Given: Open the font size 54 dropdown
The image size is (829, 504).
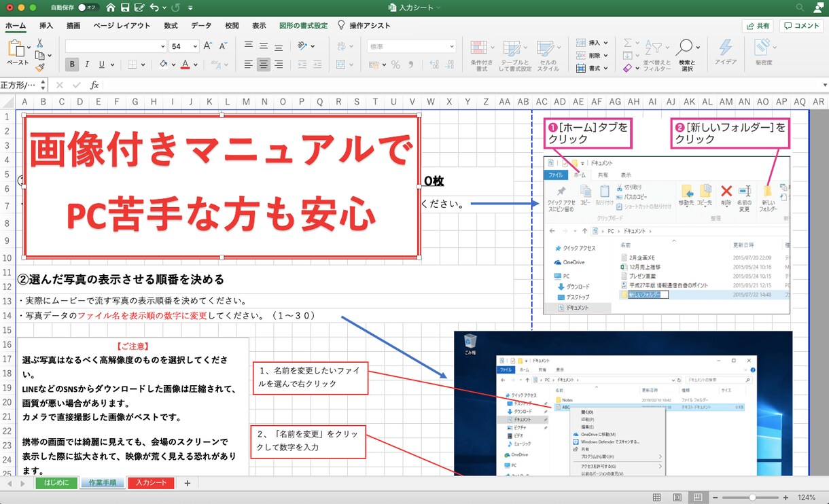Looking at the screenshot, I should [195, 46].
